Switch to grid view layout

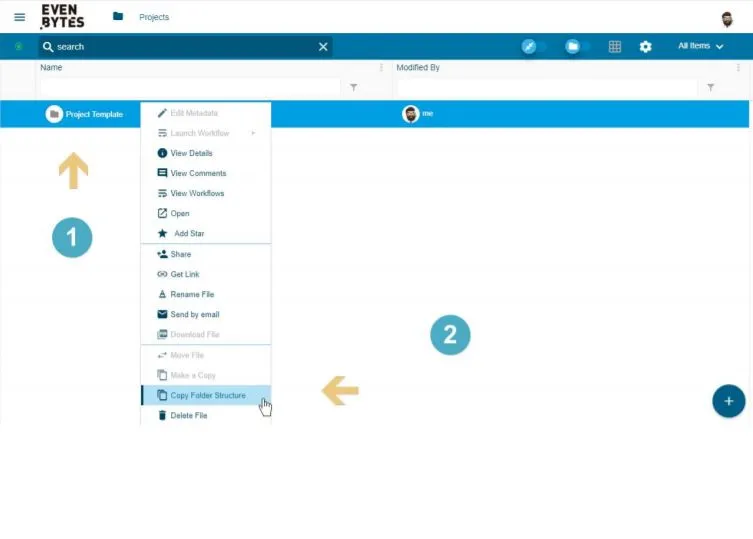[x=615, y=47]
